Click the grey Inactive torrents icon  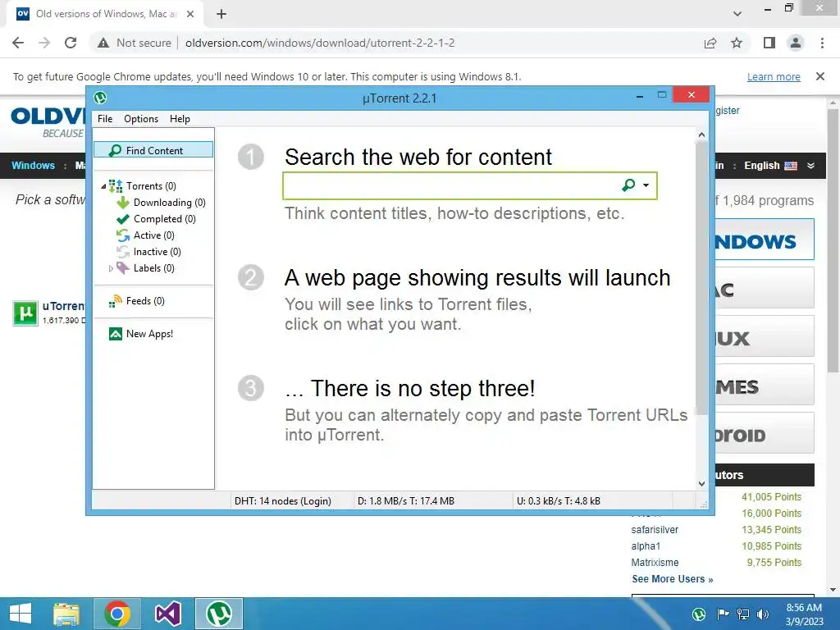click(x=123, y=252)
